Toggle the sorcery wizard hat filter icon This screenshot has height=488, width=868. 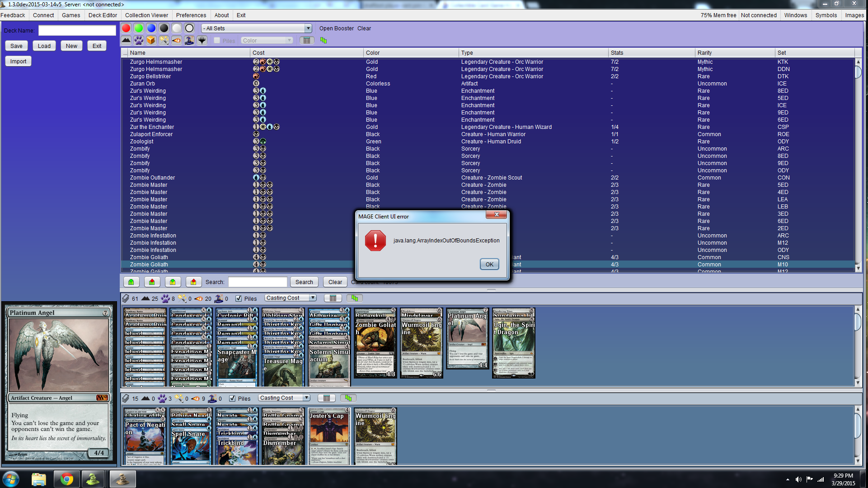click(x=189, y=40)
